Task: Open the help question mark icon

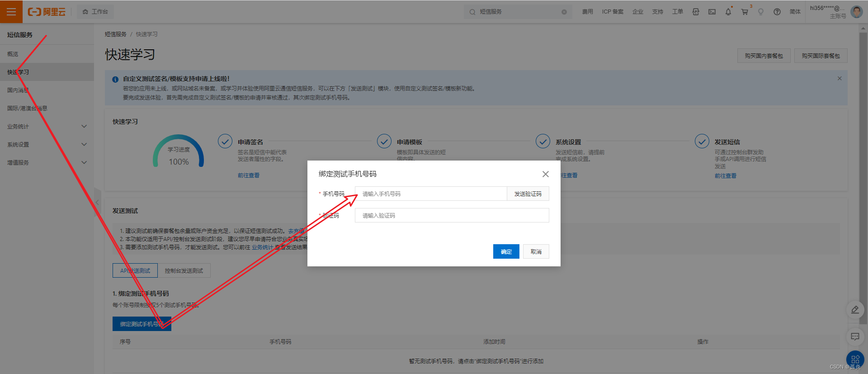Action: 777,12
